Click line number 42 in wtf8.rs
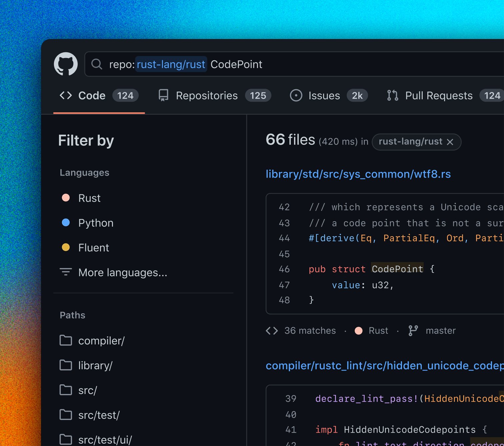Screen dimensions: 504x446 click(x=284, y=207)
